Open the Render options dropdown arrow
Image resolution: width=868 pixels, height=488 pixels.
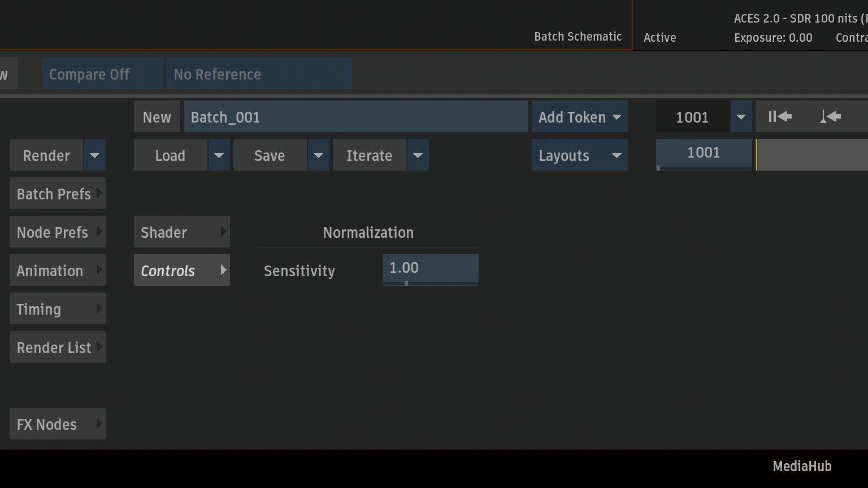pos(95,155)
